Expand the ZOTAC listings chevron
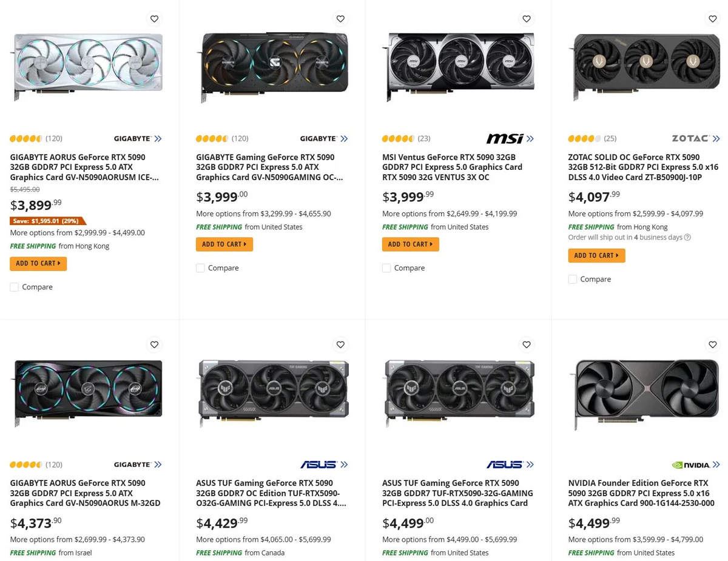The image size is (728, 561). point(715,138)
